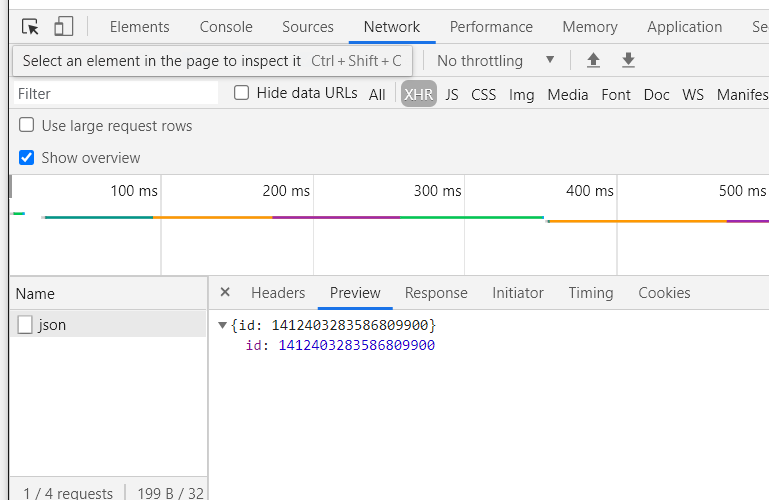This screenshot has height=500, width=769.
Task: Select the XHR filter button
Action: (x=418, y=94)
